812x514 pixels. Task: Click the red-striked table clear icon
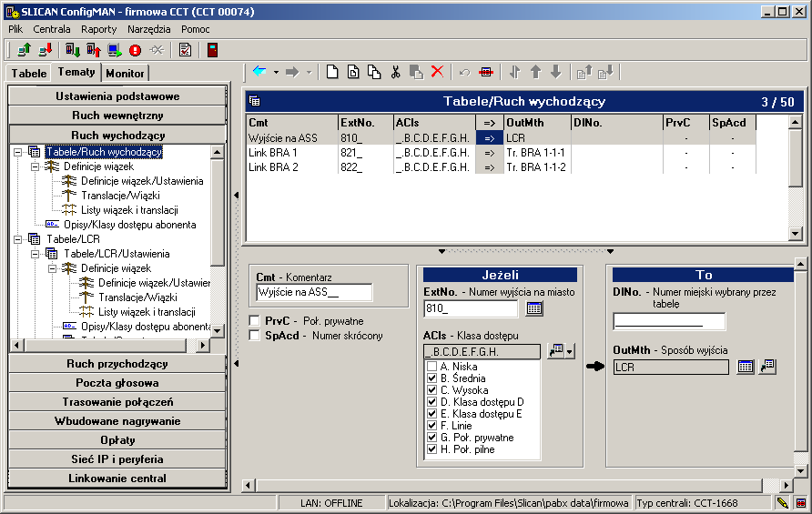click(486, 72)
